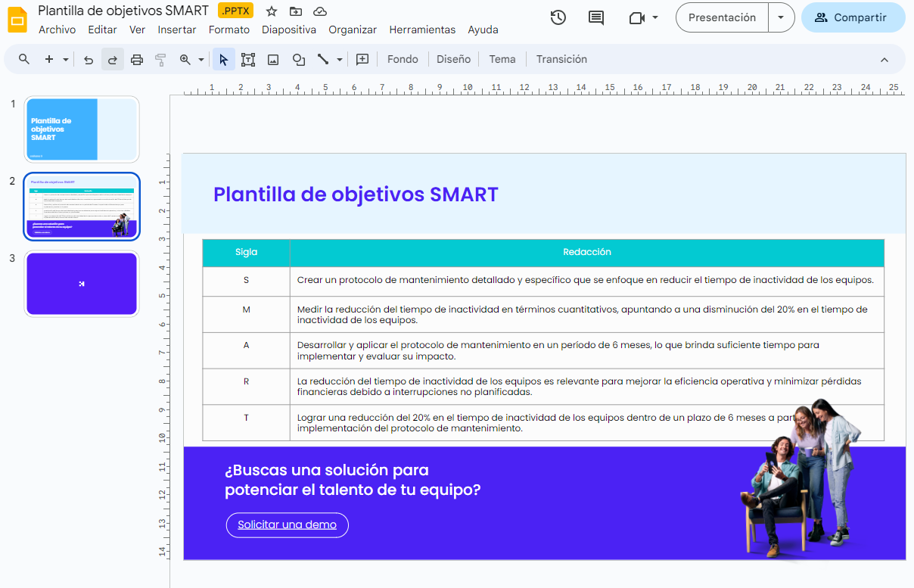Open the print dialog via printer icon
914x588 pixels.
137,59
